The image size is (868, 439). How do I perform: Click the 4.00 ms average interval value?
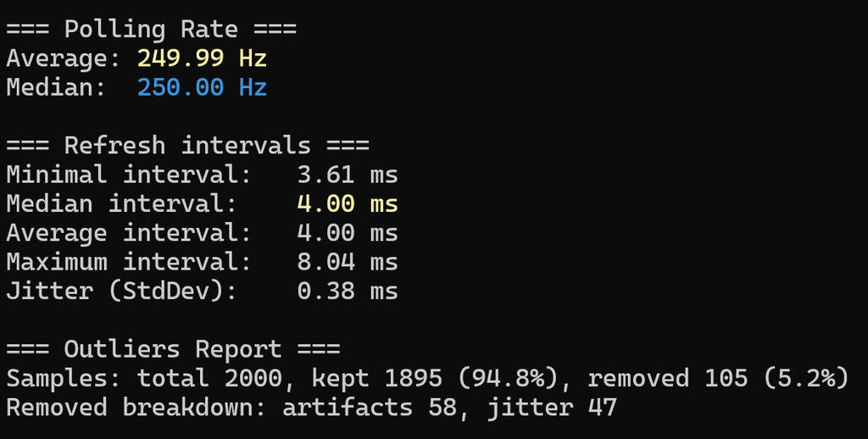pyautogui.click(x=347, y=232)
